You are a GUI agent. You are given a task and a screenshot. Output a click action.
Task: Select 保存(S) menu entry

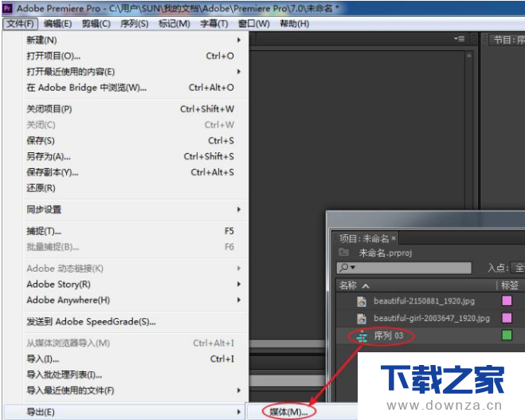[x=134, y=141]
